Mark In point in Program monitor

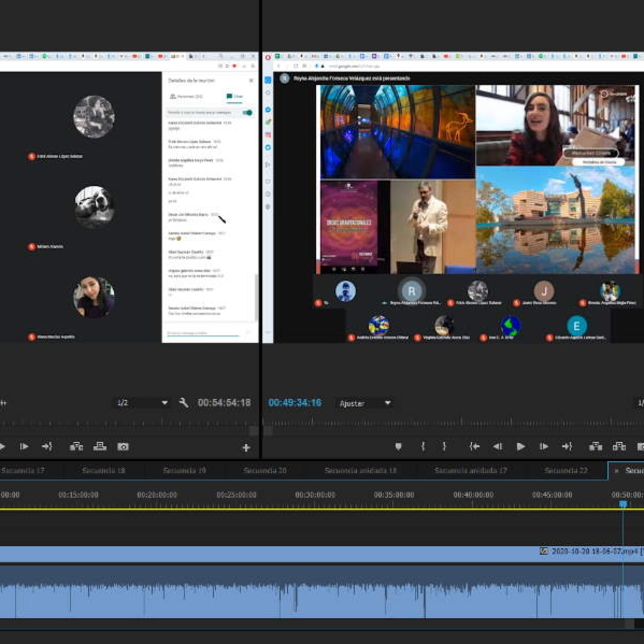(x=423, y=446)
